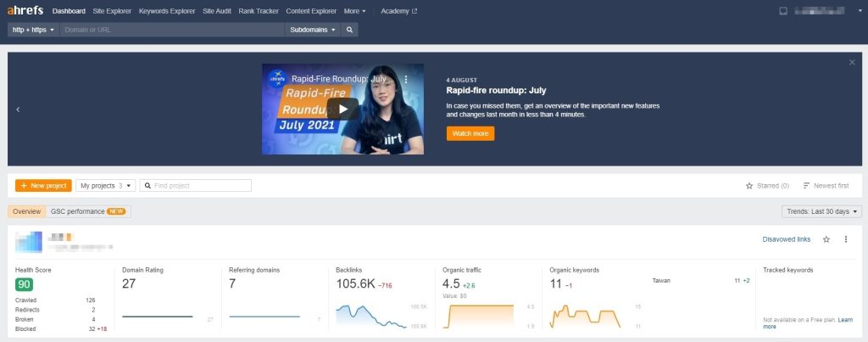Click the monitor icon in top bar
Viewport: 868px width, 342px height.
coord(782,11)
